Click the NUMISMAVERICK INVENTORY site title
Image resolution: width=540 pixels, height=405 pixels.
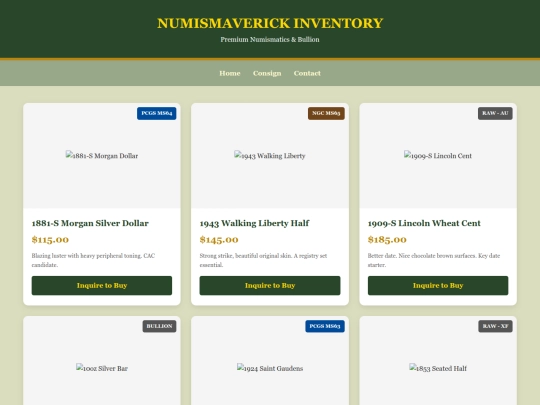tap(270, 23)
